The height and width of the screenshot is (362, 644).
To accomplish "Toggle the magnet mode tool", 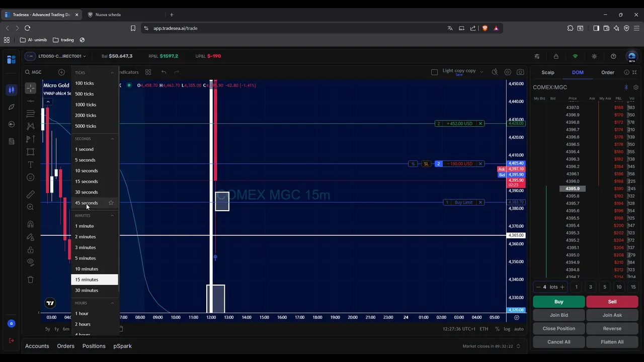I will (x=31, y=224).
